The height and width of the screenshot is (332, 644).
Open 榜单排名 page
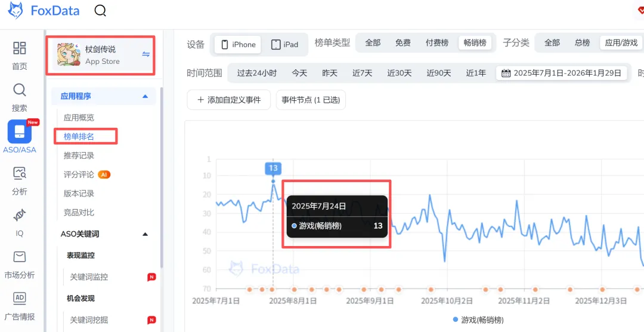point(79,137)
